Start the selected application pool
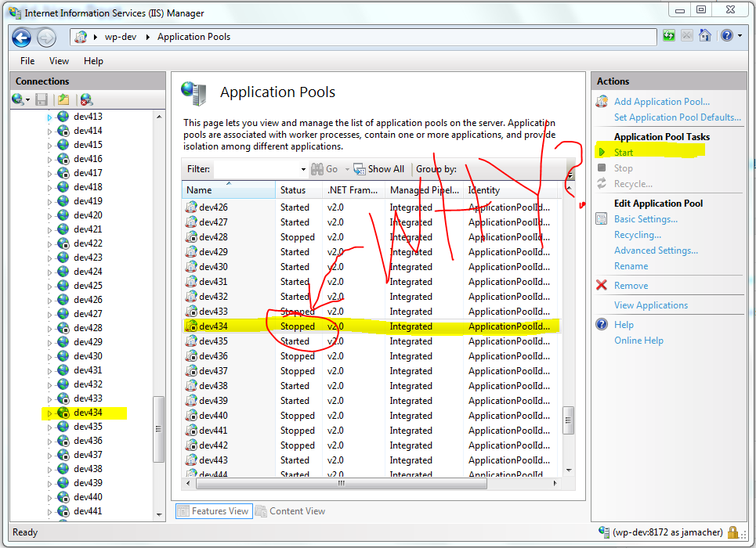 624,153
